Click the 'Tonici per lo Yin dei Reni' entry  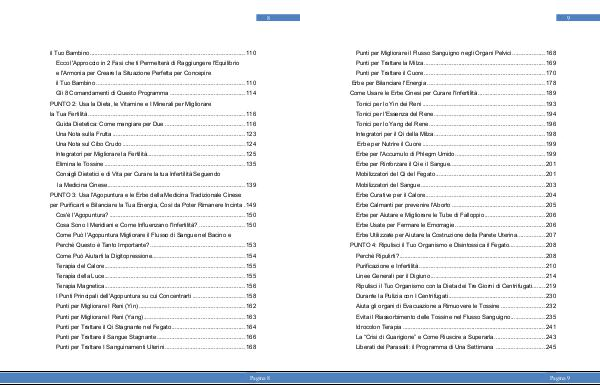click(456, 104)
